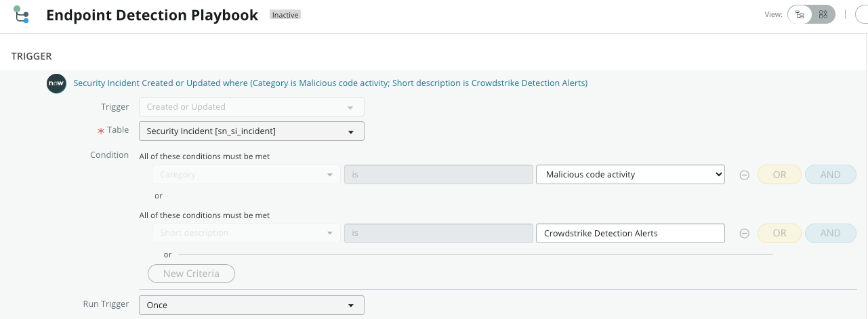Click AND button on Short description row

click(x=830, y=233)
